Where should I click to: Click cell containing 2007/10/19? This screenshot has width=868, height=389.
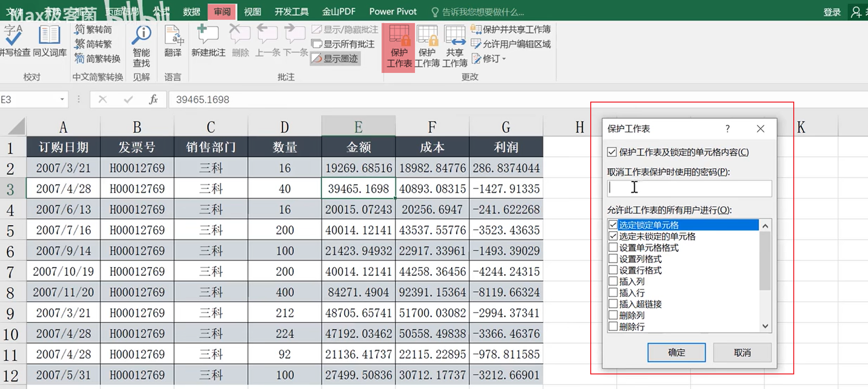tap(63, 271)
